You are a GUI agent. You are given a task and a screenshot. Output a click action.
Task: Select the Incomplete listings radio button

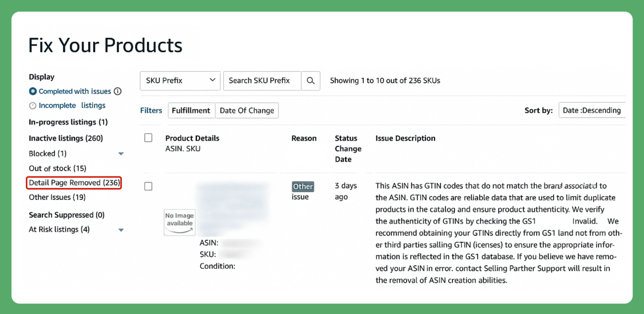pyautogui.click(x=33, y=106)
